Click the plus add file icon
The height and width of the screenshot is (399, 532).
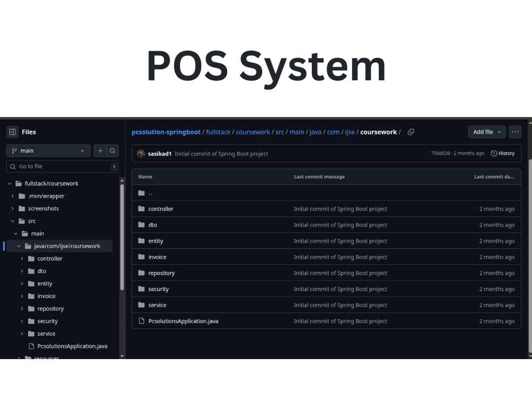pos(100,151)
